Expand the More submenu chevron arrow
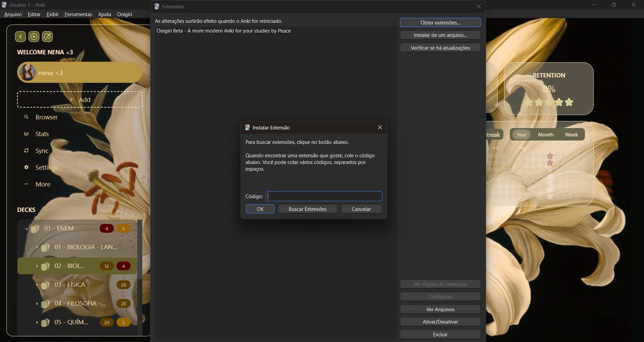This screenshot has width=644, height=342. pyautogui.click(x=134, y=184)
